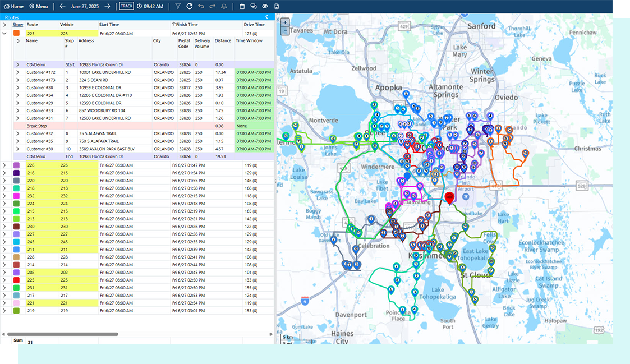Click the Home icon in the toolbar

click(x=6, y=6)
